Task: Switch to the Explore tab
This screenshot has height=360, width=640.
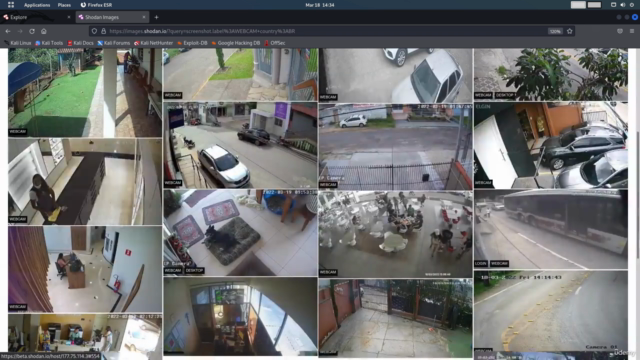Action: pyautogui.click(x=37, y=17)
